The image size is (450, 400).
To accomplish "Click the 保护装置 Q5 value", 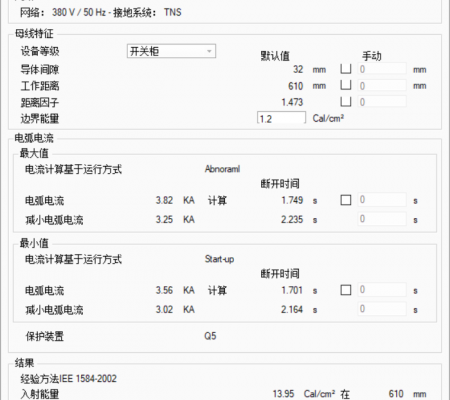I will (210, 336).
